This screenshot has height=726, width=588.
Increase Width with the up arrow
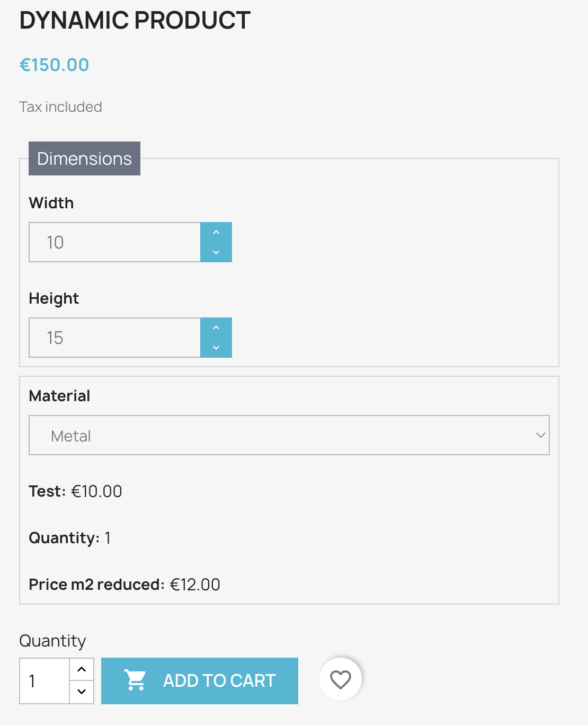pyautogui.click(x=216, y=233)
